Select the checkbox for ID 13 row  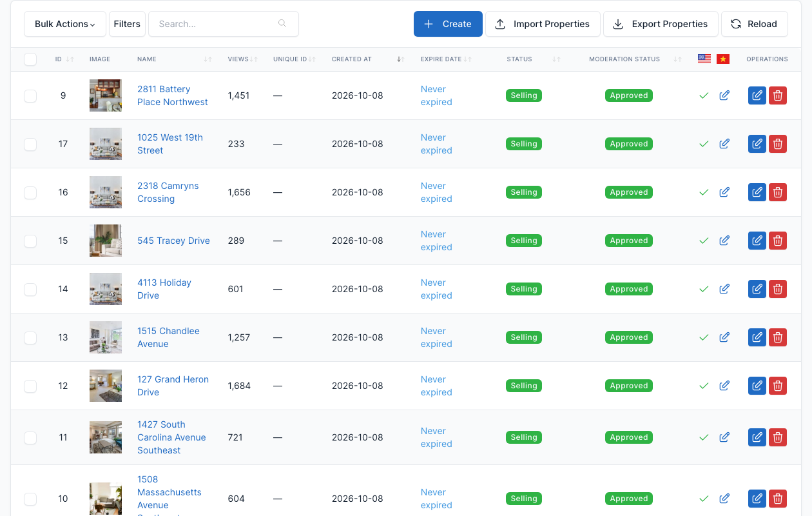click(30, 338)
